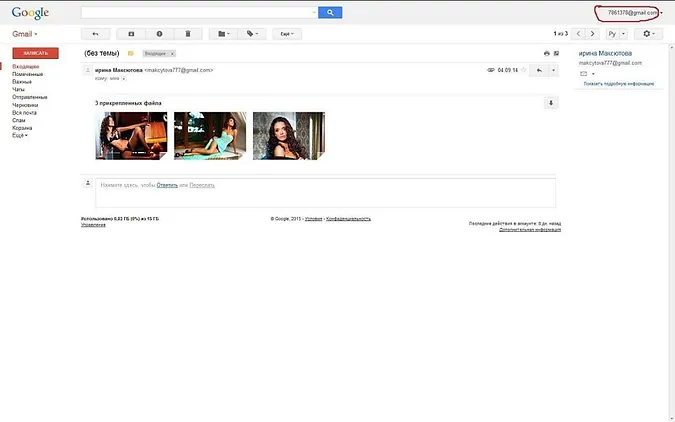Open the Важные folder
This screenshot has height=422, width=675.
click(x=22, y=82)
